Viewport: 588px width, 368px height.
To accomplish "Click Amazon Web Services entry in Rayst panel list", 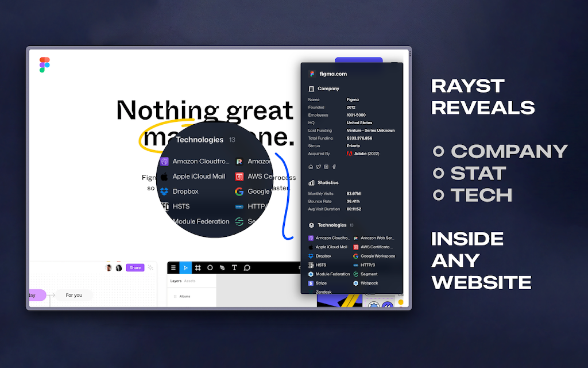I will tap(373, 238).
